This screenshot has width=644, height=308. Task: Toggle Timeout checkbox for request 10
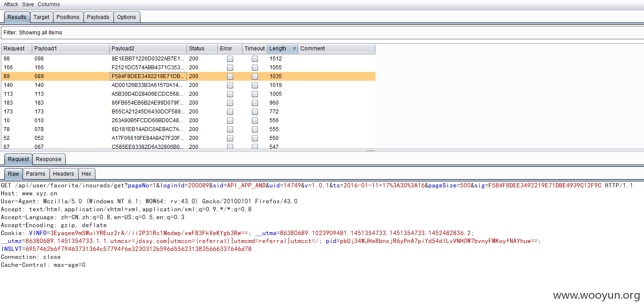[255, 120]
